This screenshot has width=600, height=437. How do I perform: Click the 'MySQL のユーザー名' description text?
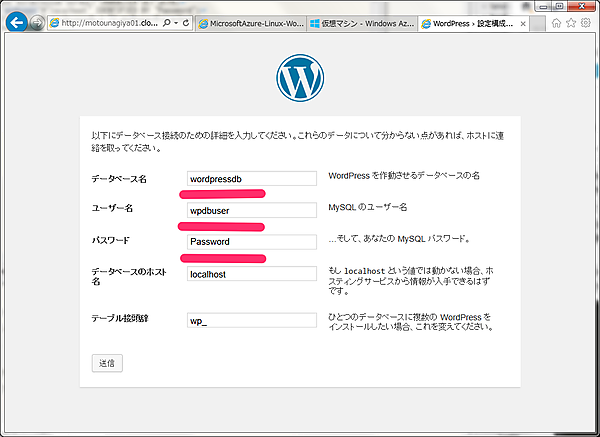(x=368, y=207)
